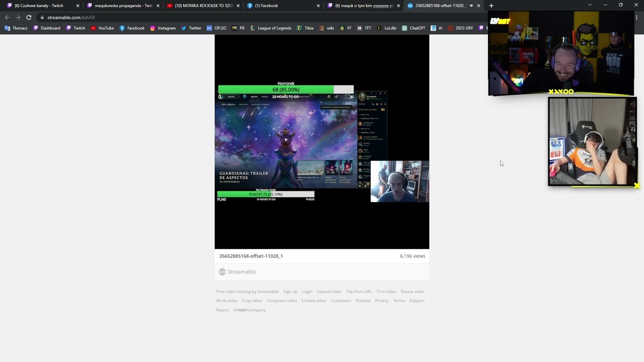The image size is (644, 362).
Task: Open the tab search dropdown arrow
Action: tap(590, 5)
